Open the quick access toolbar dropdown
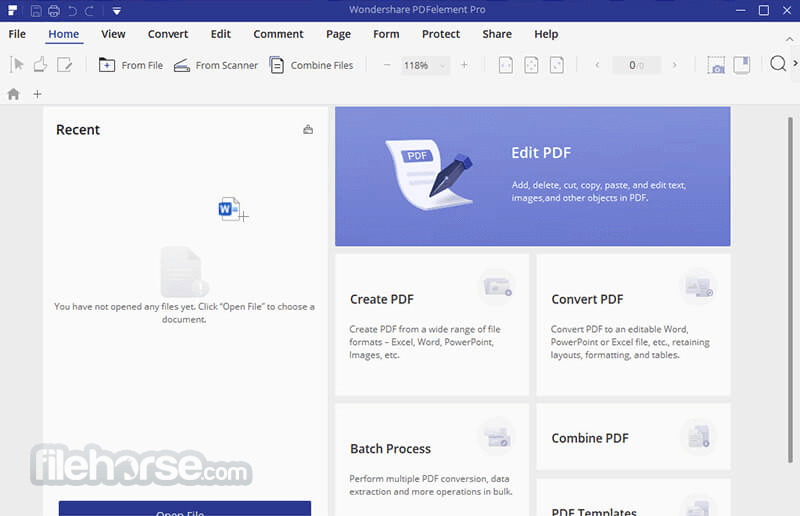The image size is (800, 516). [x=116, y=11]
